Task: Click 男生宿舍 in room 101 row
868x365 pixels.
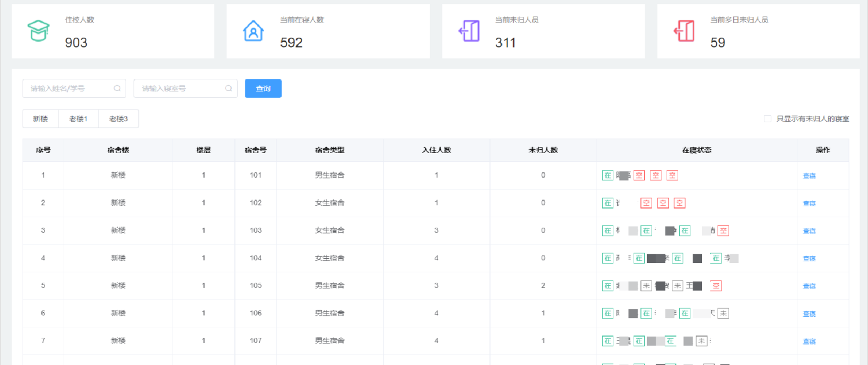Action: (x=330, y=175)
